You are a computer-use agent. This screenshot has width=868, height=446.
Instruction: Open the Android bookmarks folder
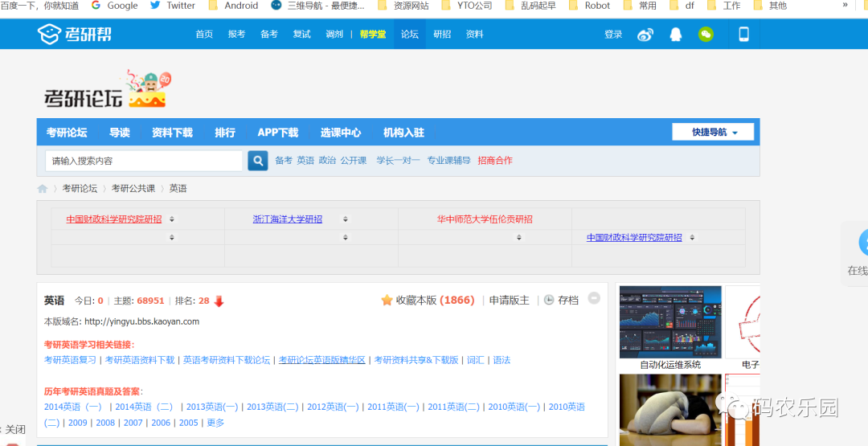click(234, 6)
